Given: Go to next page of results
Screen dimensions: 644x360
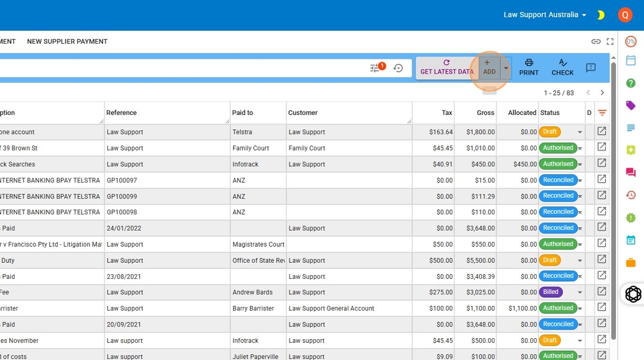Looking at the screenshot, I should click(602, 93).
